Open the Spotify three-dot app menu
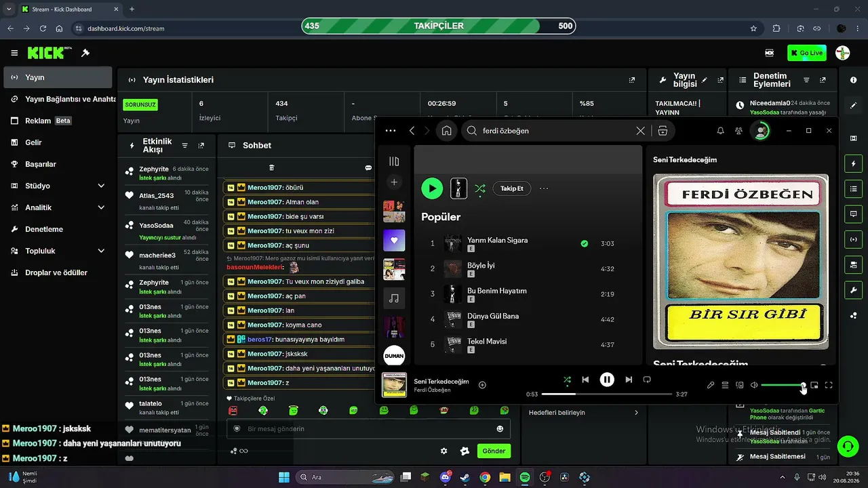 [390, 131]
